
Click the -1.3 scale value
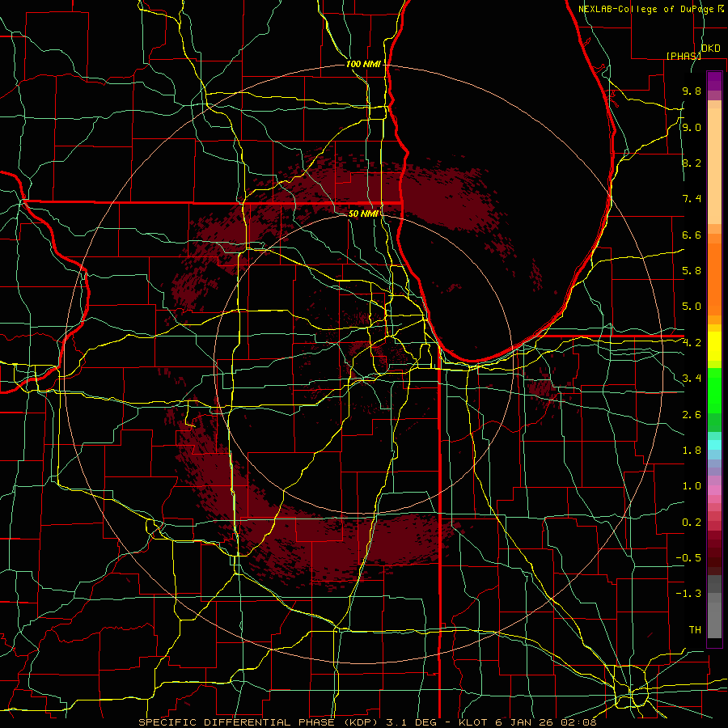(688, 594)
